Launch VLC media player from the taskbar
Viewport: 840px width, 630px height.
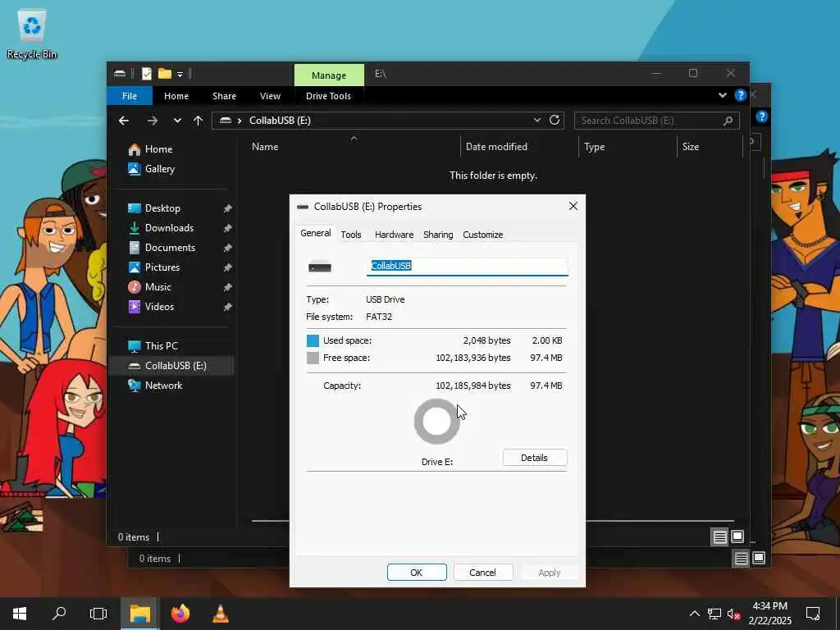[x=220, y=614]
